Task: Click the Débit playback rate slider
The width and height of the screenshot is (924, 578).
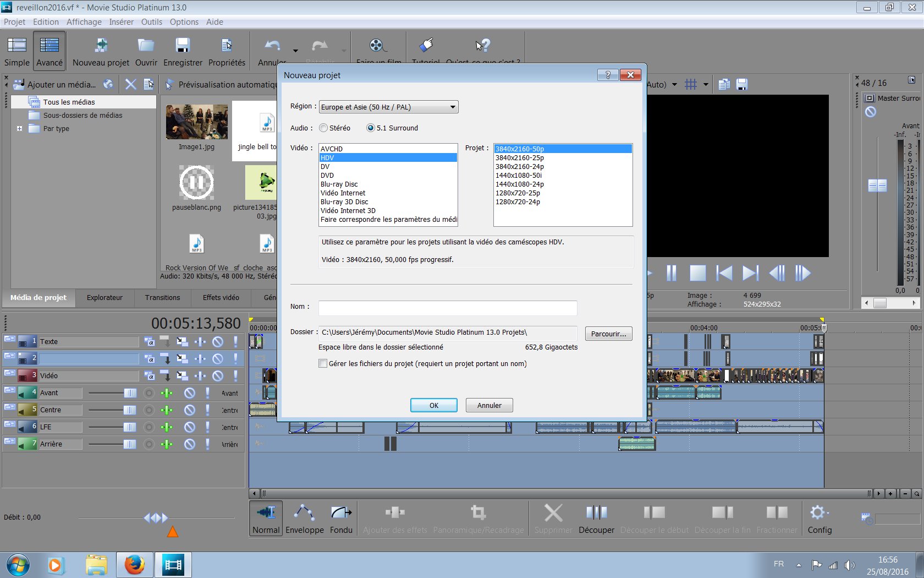Action: [x=156, y=518]
